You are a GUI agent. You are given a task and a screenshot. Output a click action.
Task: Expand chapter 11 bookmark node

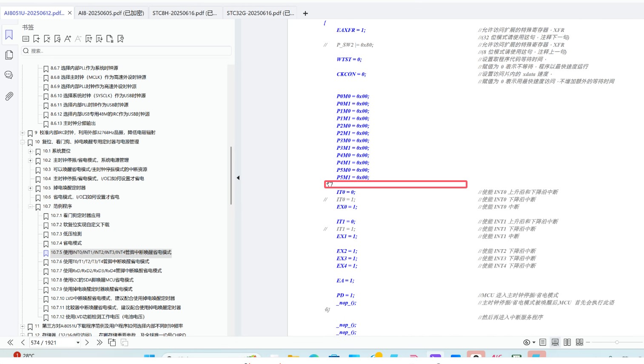[x=23, y=326]
